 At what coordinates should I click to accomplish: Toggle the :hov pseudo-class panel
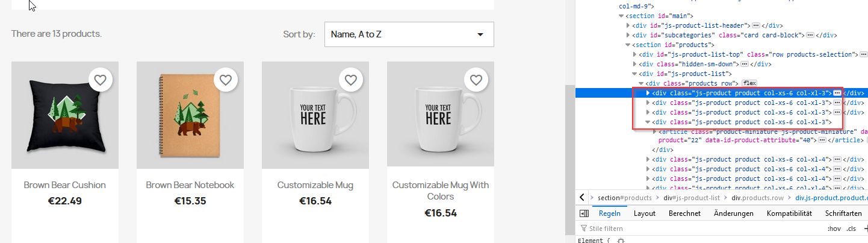(834, 229)
